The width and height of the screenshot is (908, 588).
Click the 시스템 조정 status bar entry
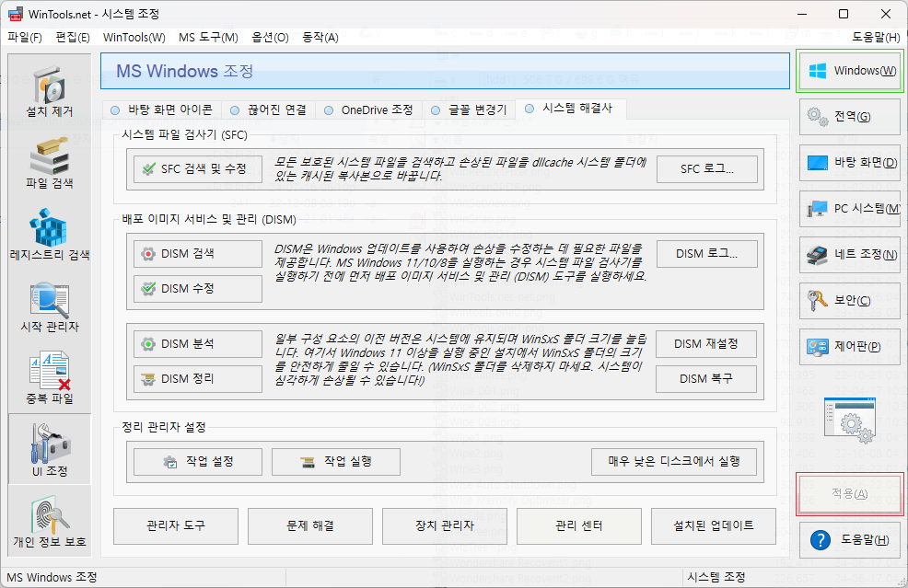point(716,578)
